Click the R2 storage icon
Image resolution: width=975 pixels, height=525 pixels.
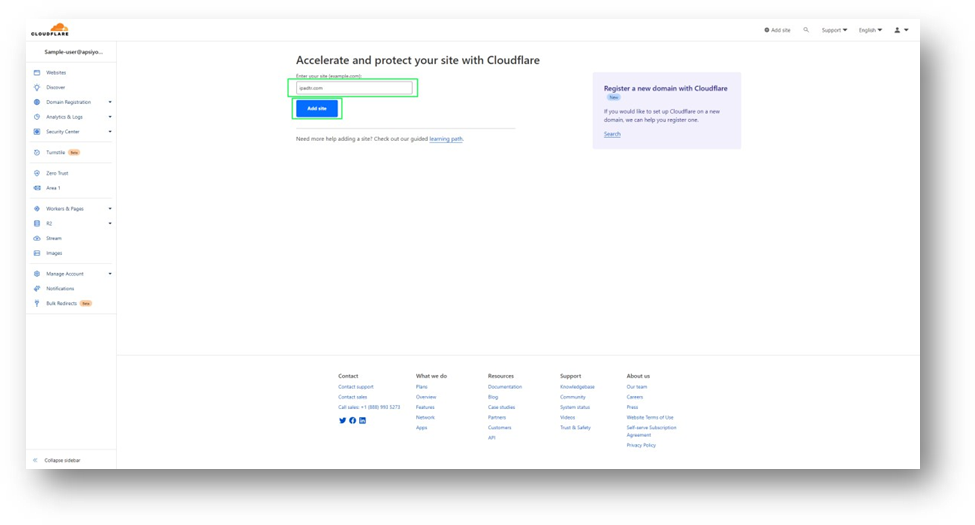tap(37, 223)
